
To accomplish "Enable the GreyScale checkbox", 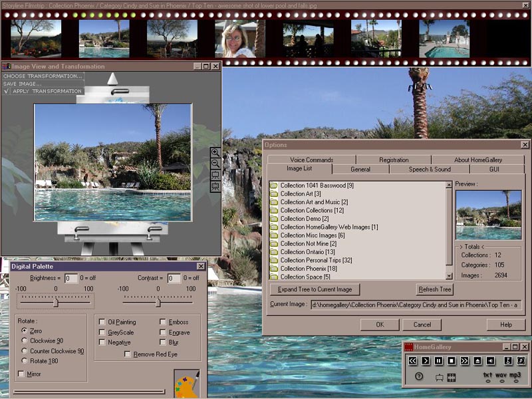I will pyautogui.click(x=102, y=332).
